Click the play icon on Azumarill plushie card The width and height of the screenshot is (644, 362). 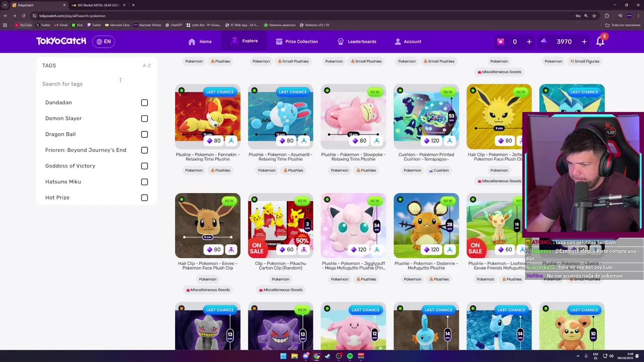pyautogui.click(x=303, y=141)
